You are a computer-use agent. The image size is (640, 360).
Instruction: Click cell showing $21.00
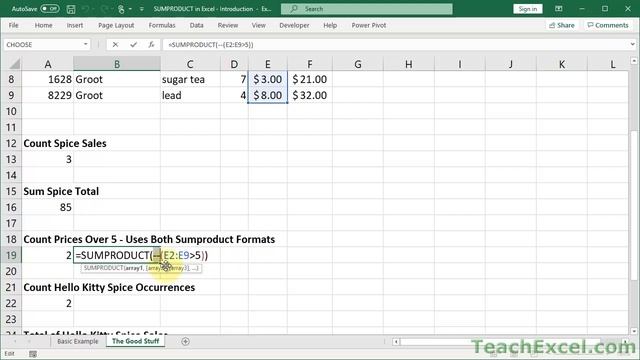click(x=310, y=79)
